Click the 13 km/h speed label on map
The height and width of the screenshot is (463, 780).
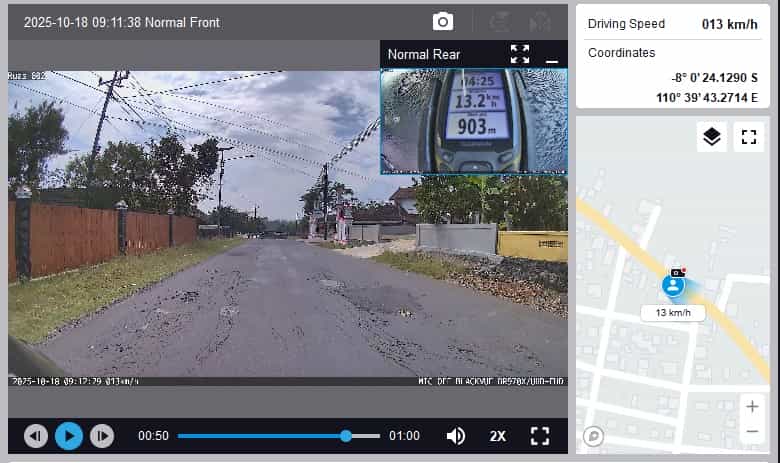(x=673, y=313)
